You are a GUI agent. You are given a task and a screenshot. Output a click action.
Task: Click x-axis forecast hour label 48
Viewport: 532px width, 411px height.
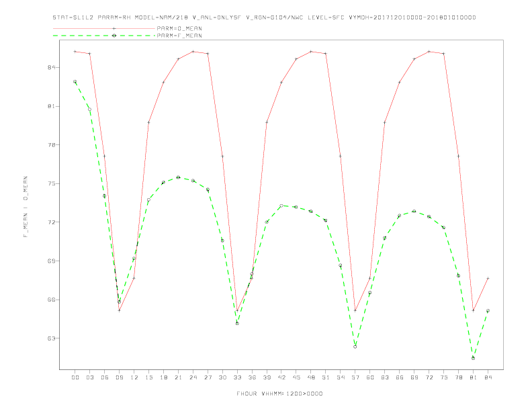coord(311,377)
